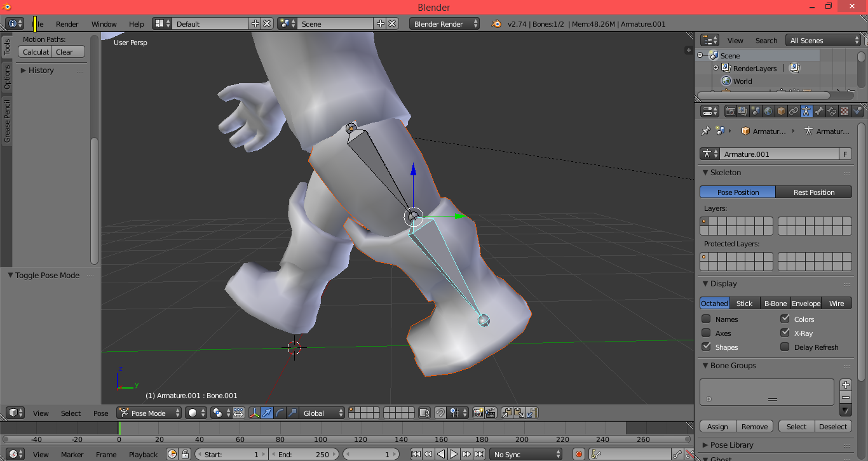Open the Texture checkerboard properties tab

pos(844,111)
